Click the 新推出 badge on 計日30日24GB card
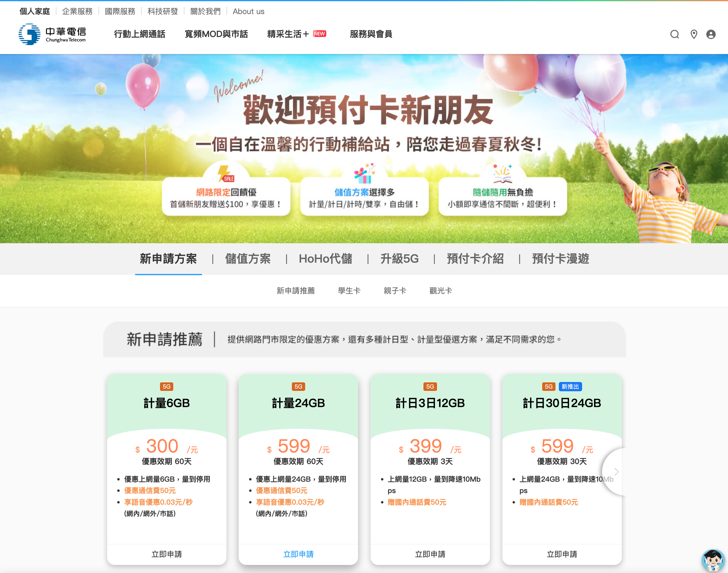Screen dimensions: 728x573 click(x=570, y=386)
